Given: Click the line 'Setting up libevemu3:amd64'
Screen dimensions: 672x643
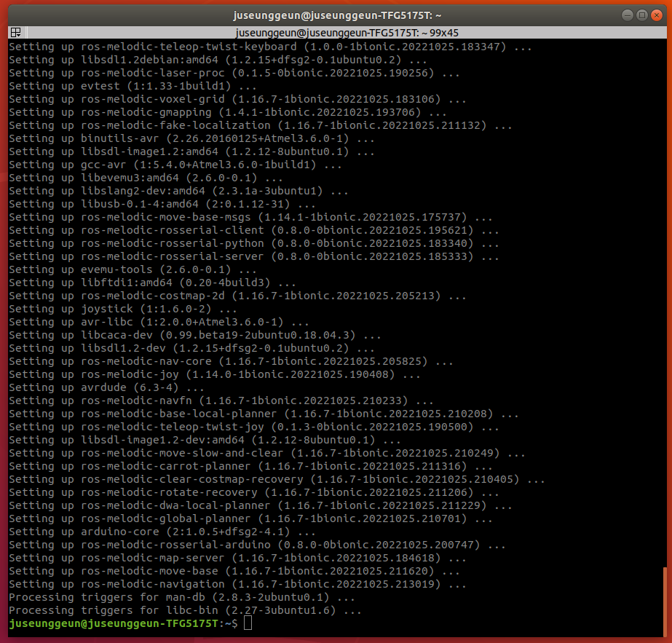Looking at the screenshot, I should tap(146, 178).
